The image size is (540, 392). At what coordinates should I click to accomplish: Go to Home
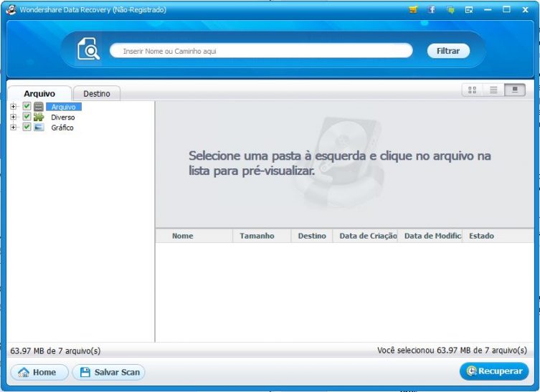click(x=39, y=373)
